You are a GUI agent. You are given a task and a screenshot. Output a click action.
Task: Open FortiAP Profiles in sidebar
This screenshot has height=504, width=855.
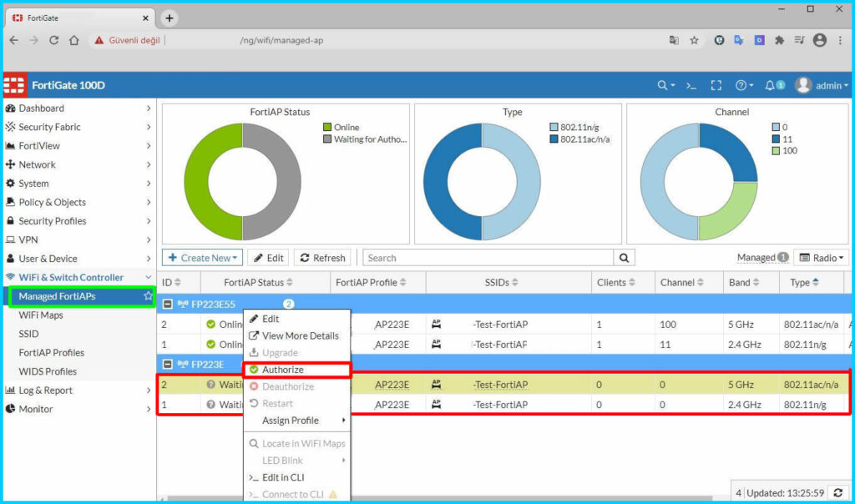[x=51, y=352]
